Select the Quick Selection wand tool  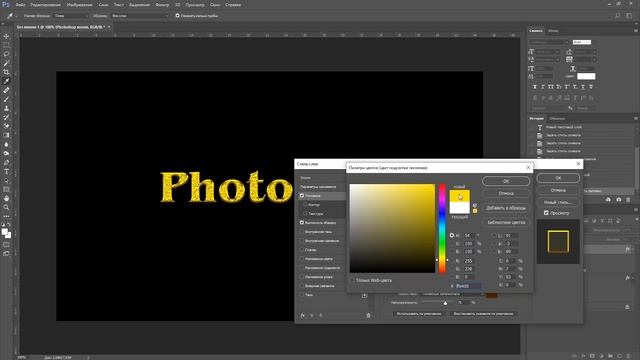click(x=6, y=63)
